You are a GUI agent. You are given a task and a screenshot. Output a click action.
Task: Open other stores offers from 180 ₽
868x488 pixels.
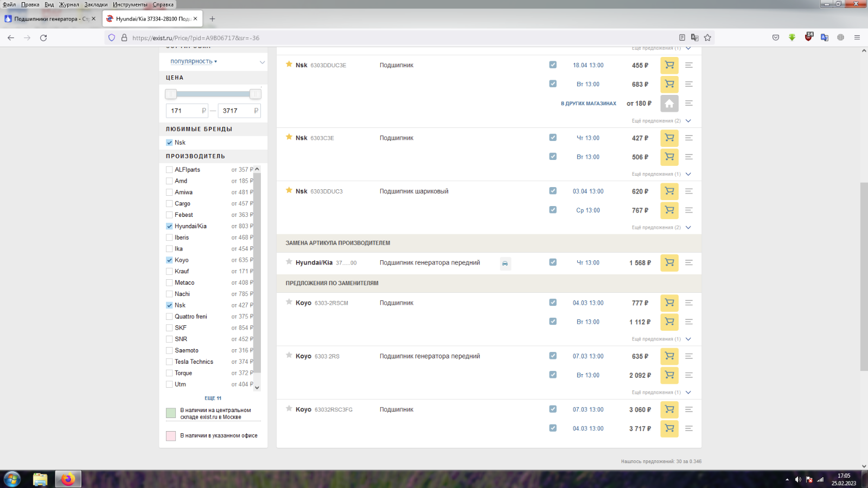[669, 103]
